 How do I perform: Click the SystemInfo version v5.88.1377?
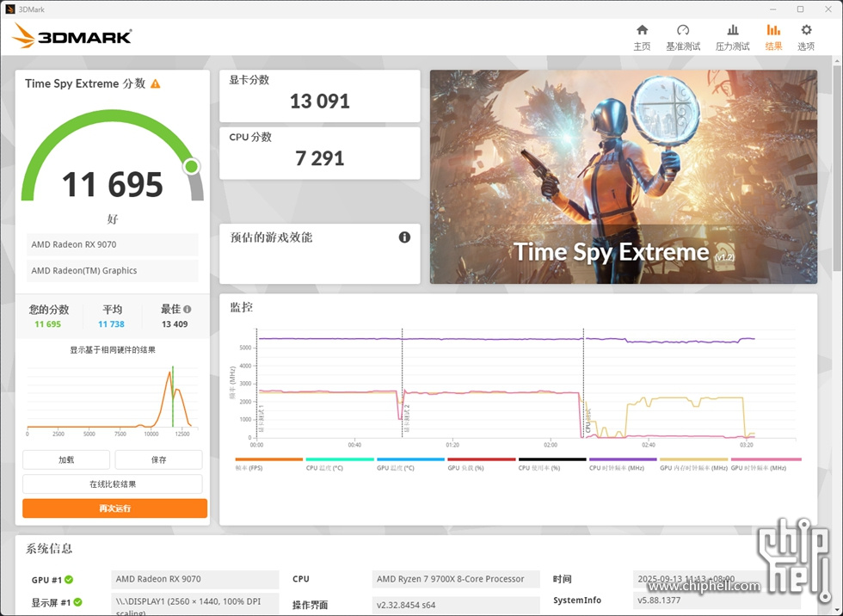pos(717,601)
